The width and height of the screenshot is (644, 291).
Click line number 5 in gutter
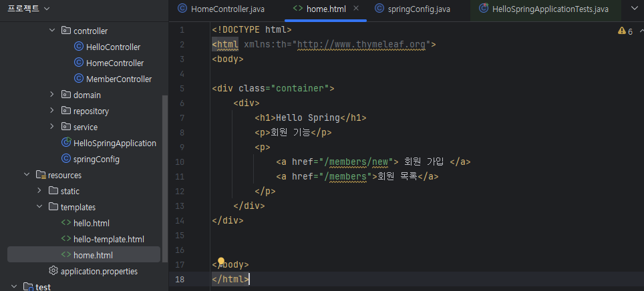182,88
